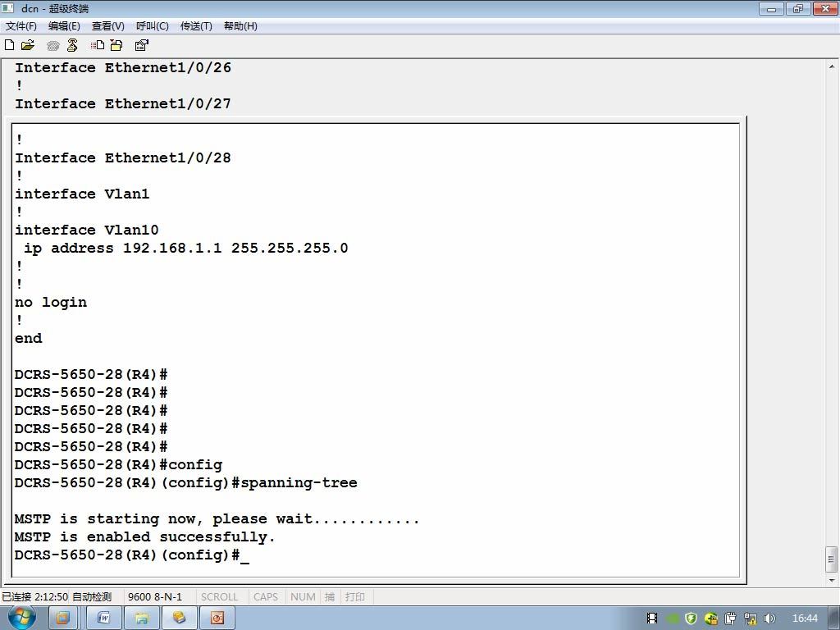Click the Send file toolbar icon
This screenshot has height=630, width=840.
tap(97, 46)
